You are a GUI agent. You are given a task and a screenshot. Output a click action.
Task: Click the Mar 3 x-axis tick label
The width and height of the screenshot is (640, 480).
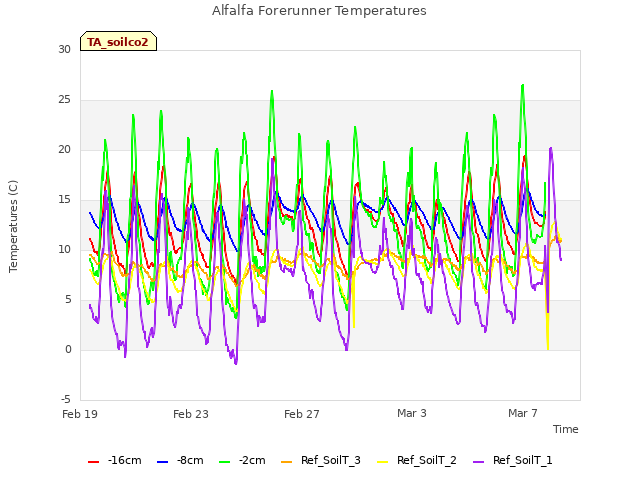(x=412, y=413)
